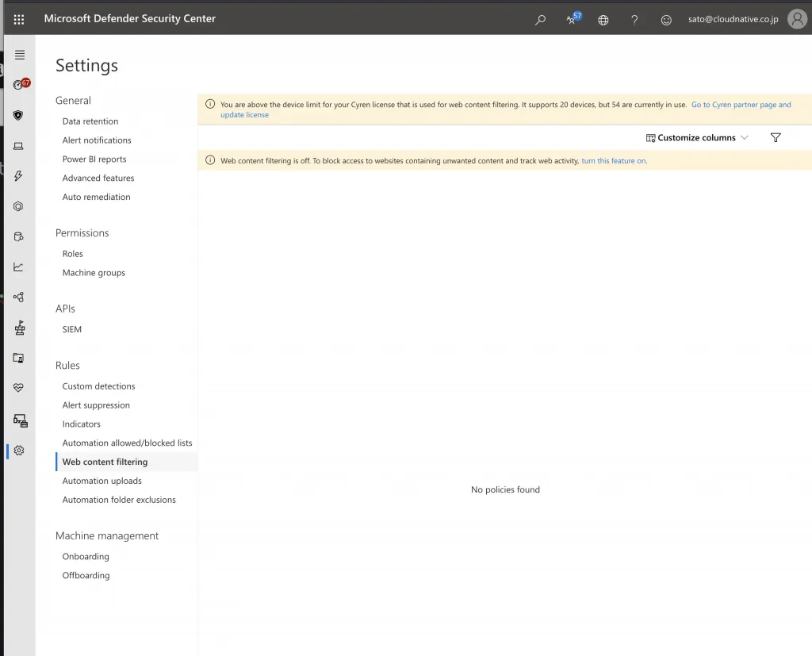Viewport: 812px width, 656px height.
Task: Open the globe language icon in header
Action: 603,20
